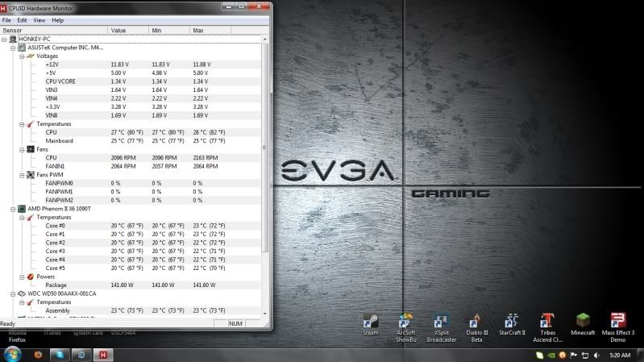644x362 pixels.
Task: Open the Edit menu
Action: [22, 20]
